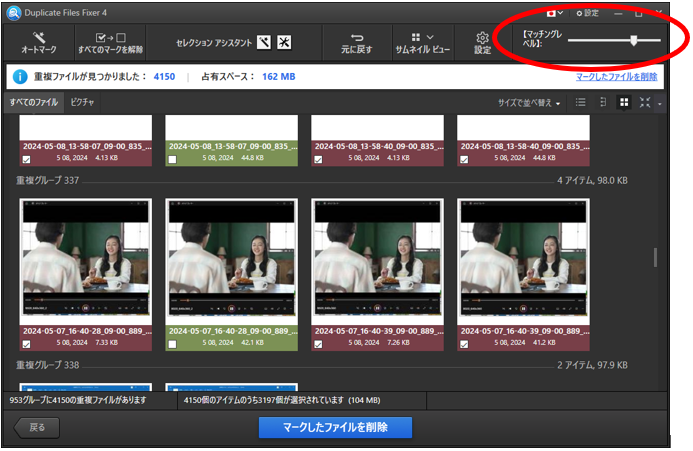Click the 元に戻す (Undo) arrow icon
The height and width of the screenshot is (451, 693).
358,36
